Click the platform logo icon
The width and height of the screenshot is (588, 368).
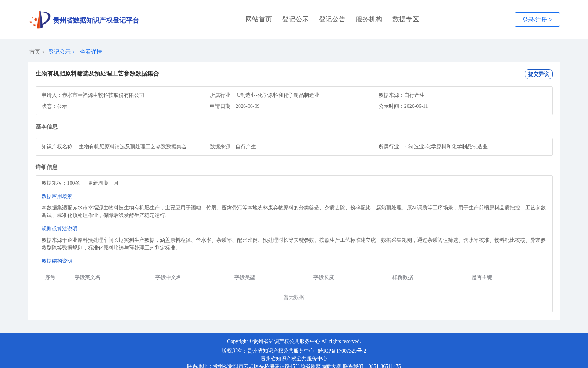click(x=40, y=20)
